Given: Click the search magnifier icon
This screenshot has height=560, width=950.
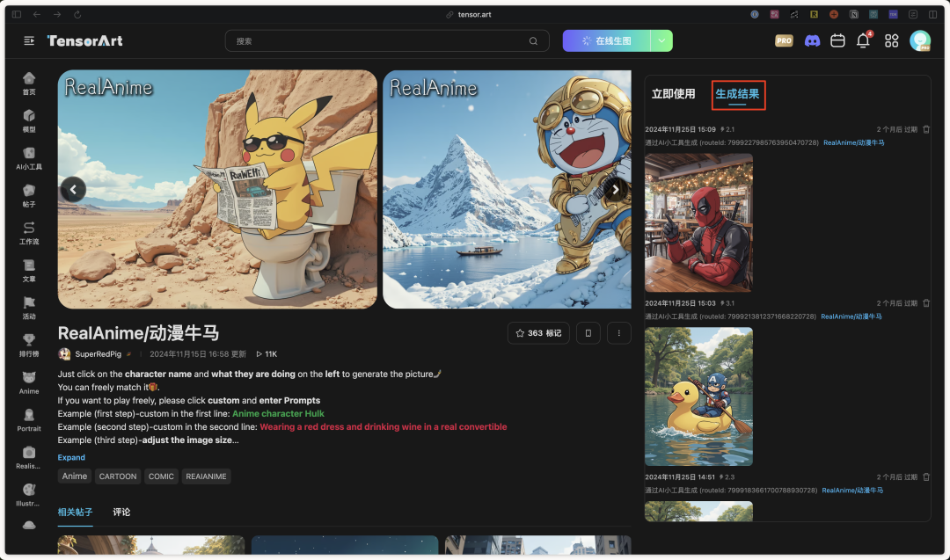Looking at the screenshot, I should [533, 41].
